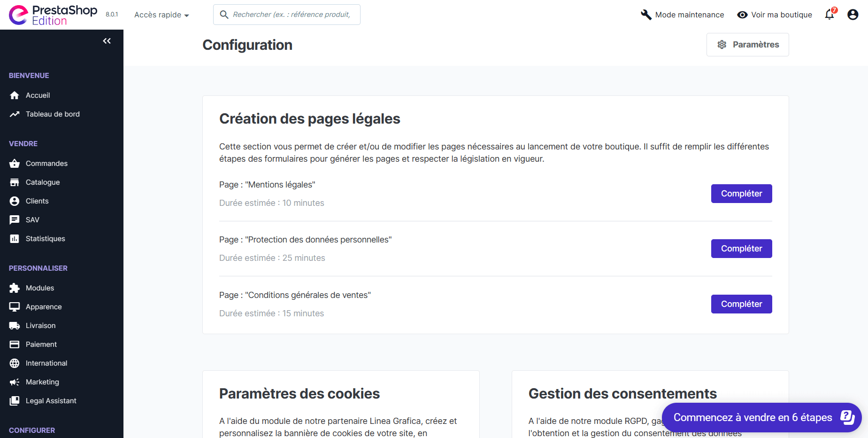Open the Modules puzzle icon
868x438 pixels.
[15, 288]
